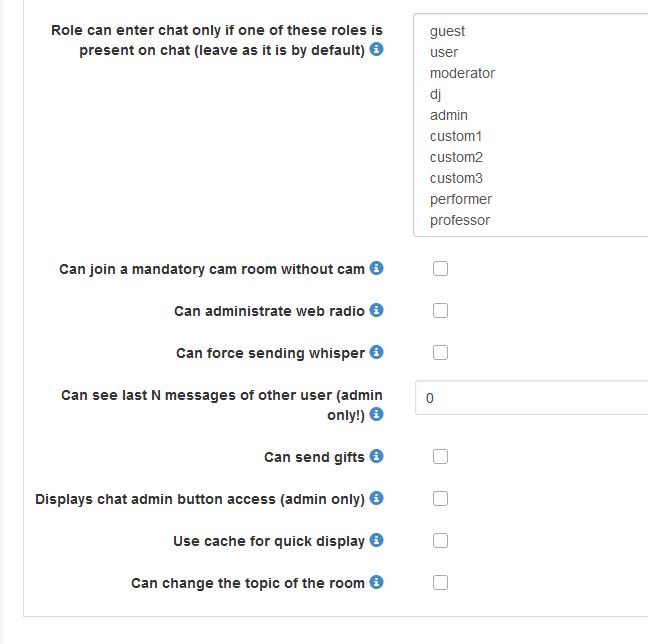The image size is (648, 644).
Task: Click info icon next to mandatory cam room
Action: point(377,269)
